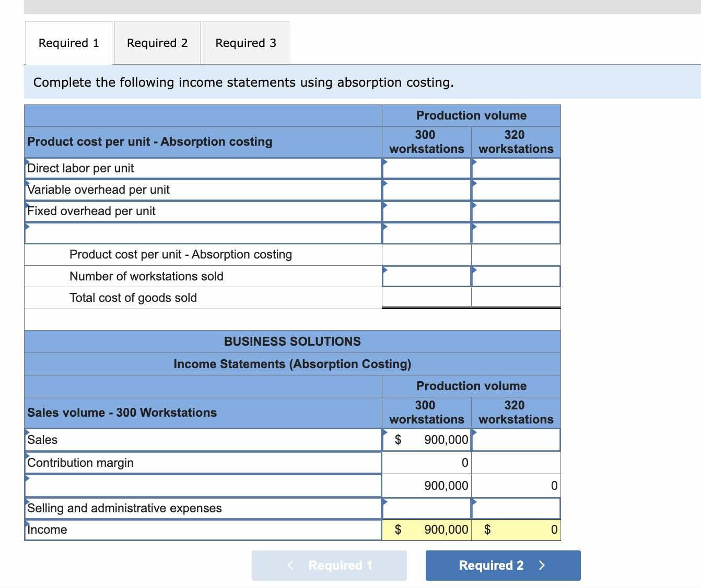Select Selling and administrative field for 300 workstations
This screenshot has width=701, height=588.
point(427,508)
